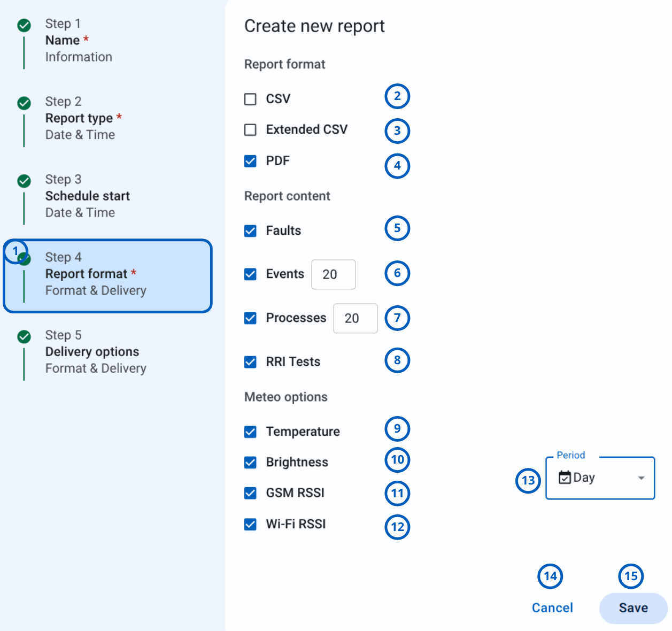
Task: Toggle the Wi-Fi RSSI checkbox
Action: pyautogui.click(x=250, y=524)
